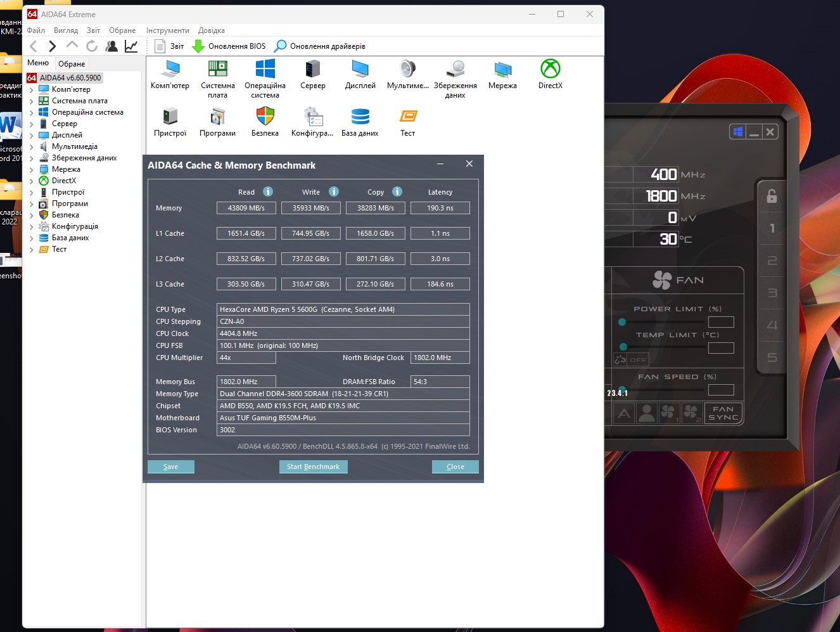Expand the Сервер tree node
The height and width of the screenshot is (632, 840).
(32, 124)
